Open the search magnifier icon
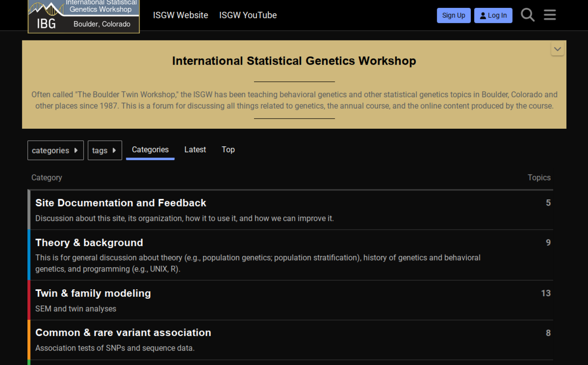The image size is (588, 365). 527,15
